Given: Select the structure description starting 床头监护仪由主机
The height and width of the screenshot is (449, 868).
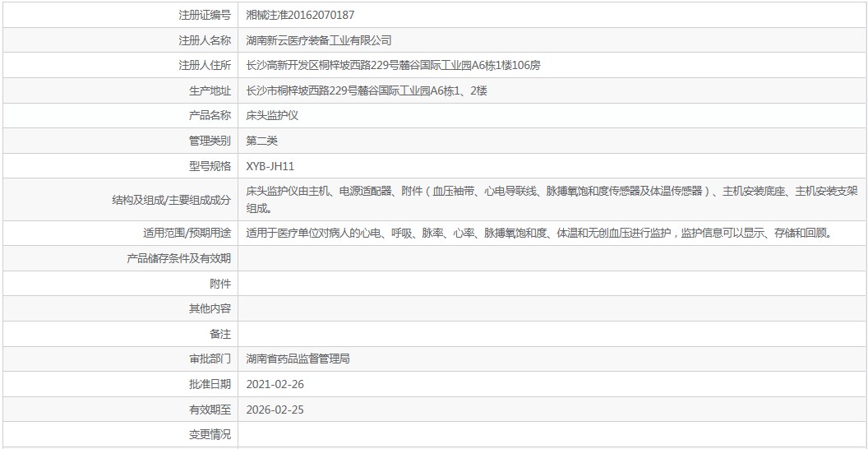Looking at the screenshot, I should (x=552, y=200).
